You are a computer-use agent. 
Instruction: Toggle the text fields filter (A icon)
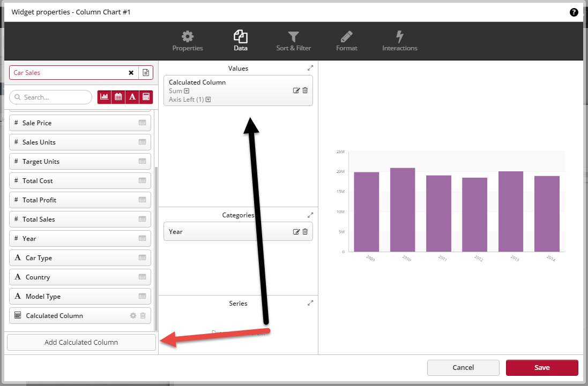pos(132,97)
